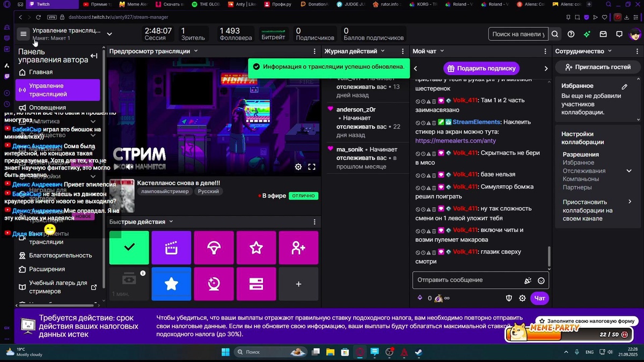
Task: Click the Пригласить гостей button
Action: [597, 67]
